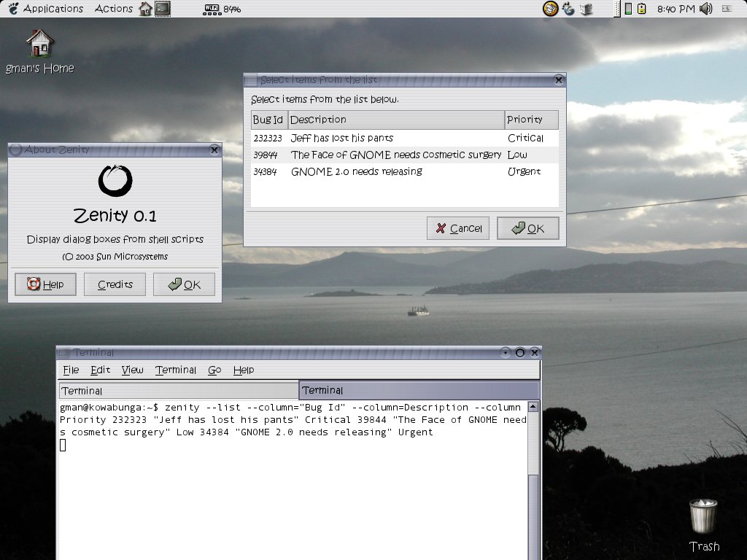Click list dialog window menu icon
Image resolution: width=747 pixels, height=560 pixels.
click(x=251, y=80)
